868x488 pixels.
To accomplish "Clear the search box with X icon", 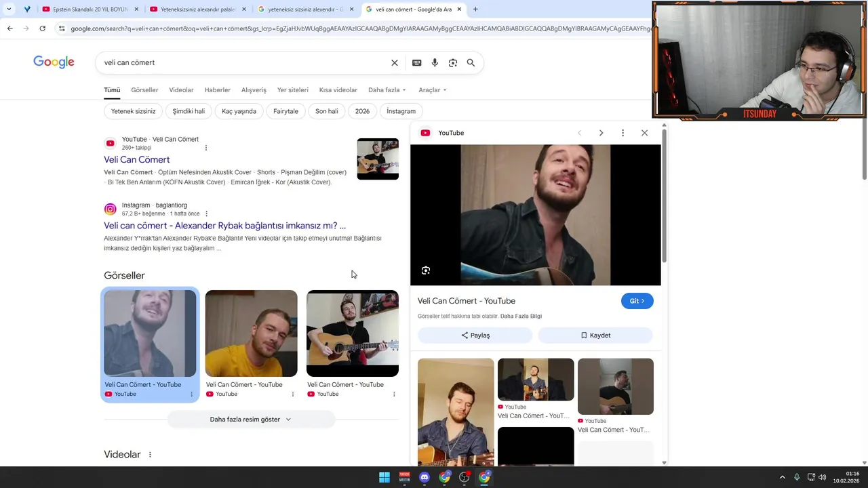I will click(395, 62).
